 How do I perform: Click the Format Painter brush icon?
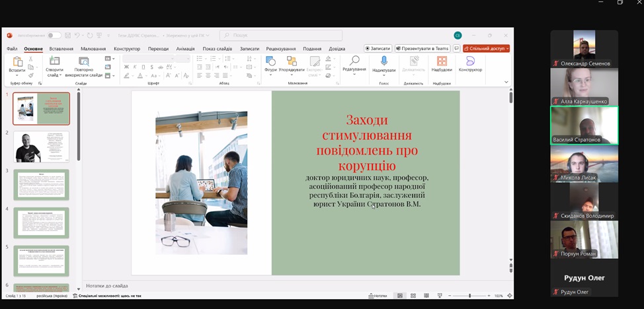pyautogui.click(x=31, y=75)
